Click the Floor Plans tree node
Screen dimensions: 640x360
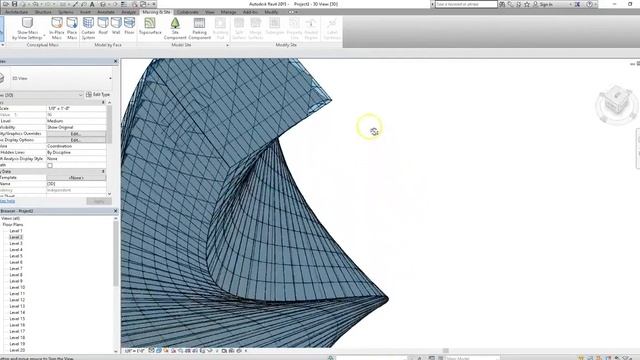point(13,224)
